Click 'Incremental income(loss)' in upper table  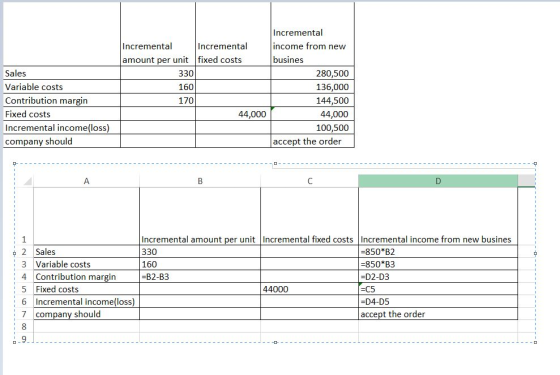pos(57,128)
